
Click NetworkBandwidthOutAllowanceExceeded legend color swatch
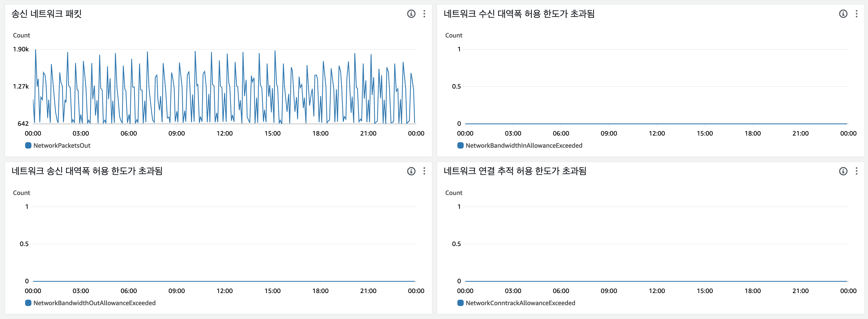click(x=28, y=303)
